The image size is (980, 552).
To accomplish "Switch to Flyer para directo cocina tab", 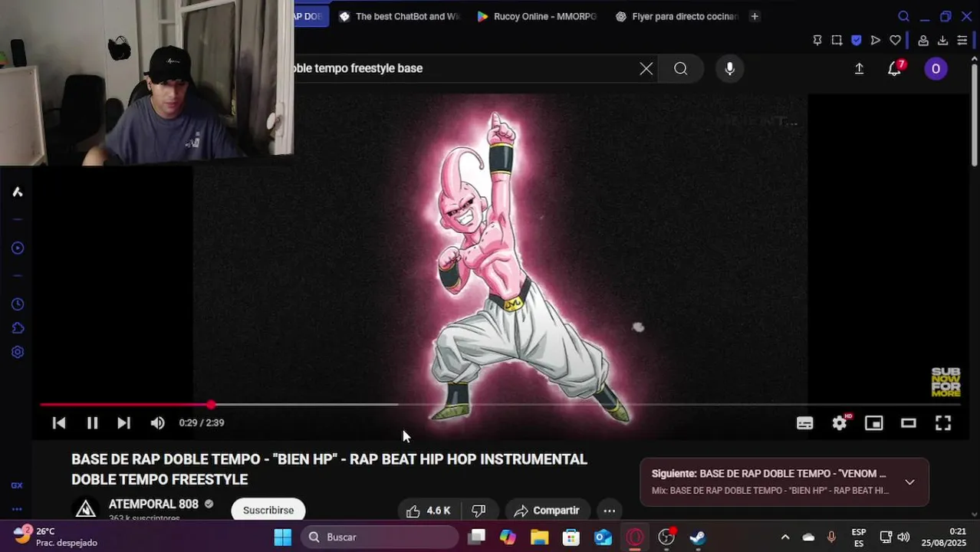I will coord(677,16).
